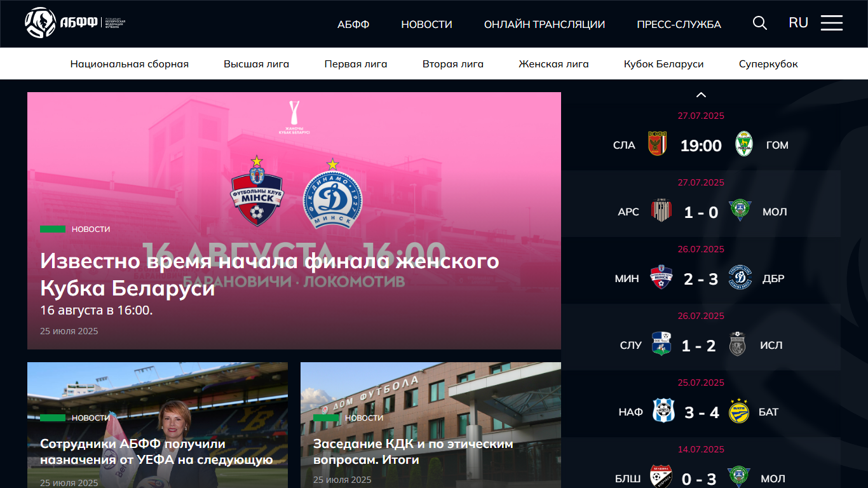This screenshot has width=868, height=488.
Task: Open the 19:00 СЛА–ГОМ match time
Action: click(701, 146)
